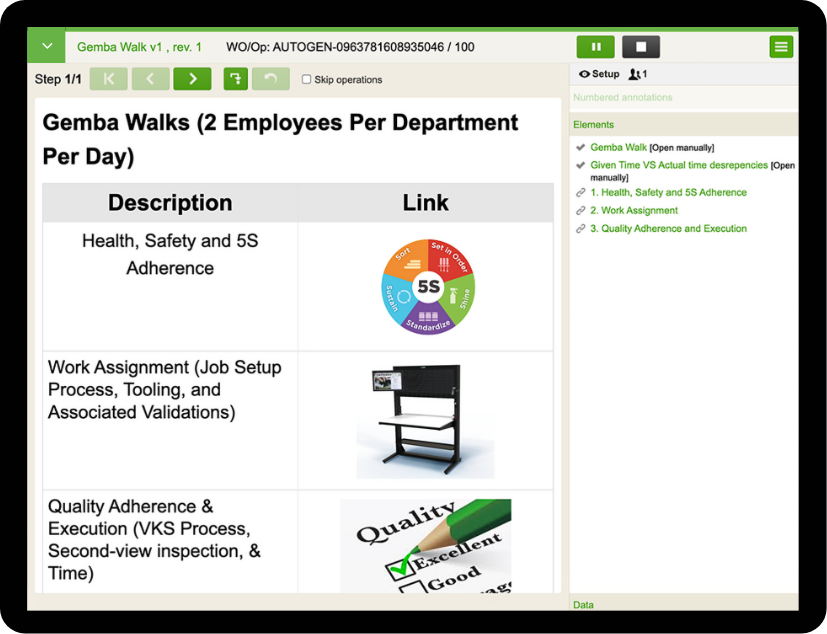Click the green jump-to-step icon

(235, 79)
